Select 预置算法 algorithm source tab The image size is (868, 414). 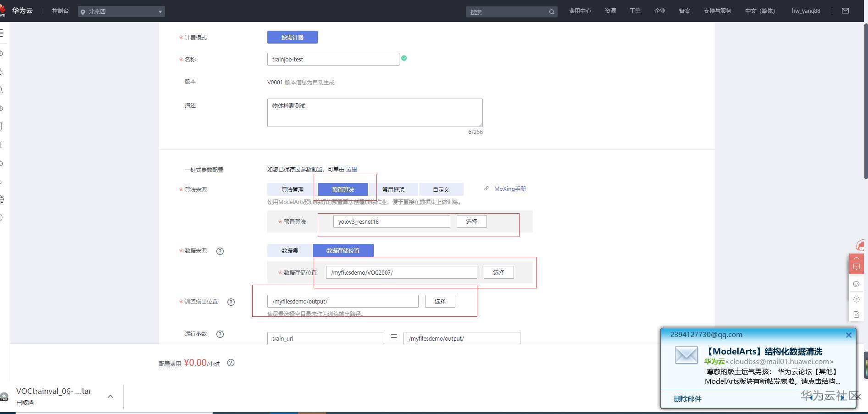point(343,189)
